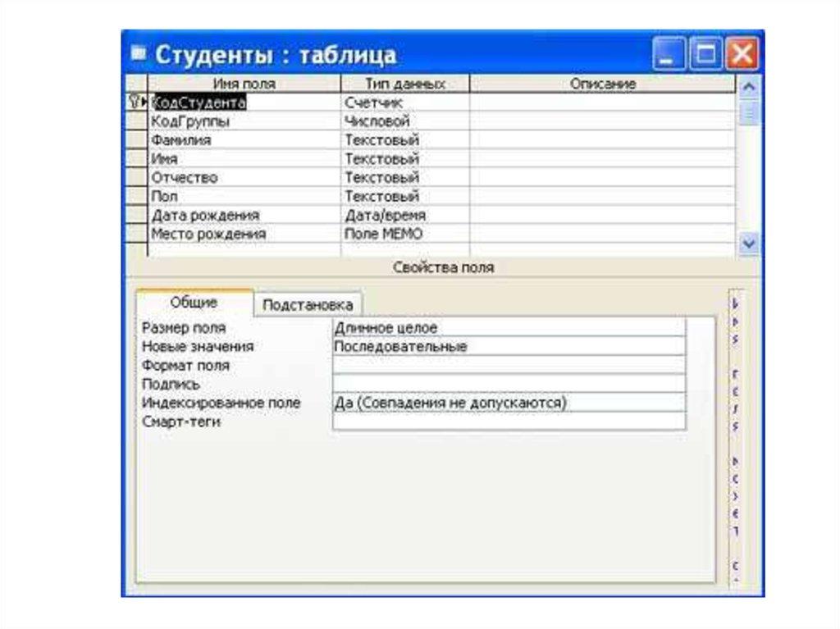Maximize the Студенты table window
This screenshot has width=840, height=629.
[706, 55]
